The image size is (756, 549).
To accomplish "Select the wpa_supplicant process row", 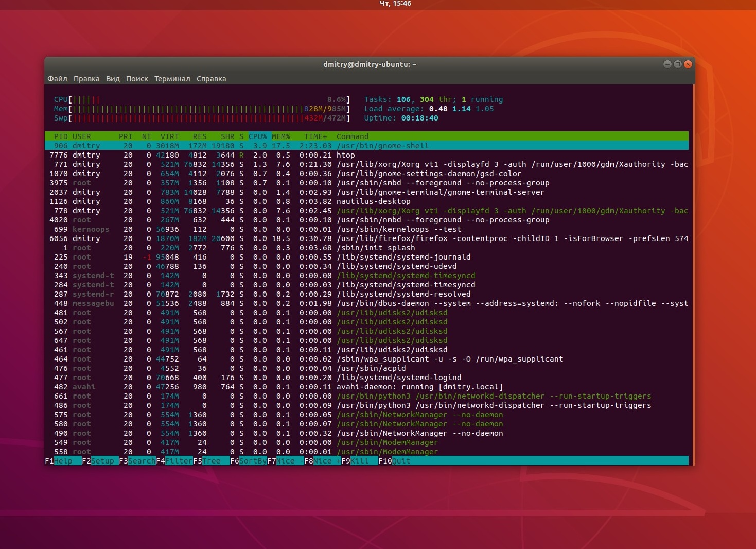I will (x=366, y=359).
